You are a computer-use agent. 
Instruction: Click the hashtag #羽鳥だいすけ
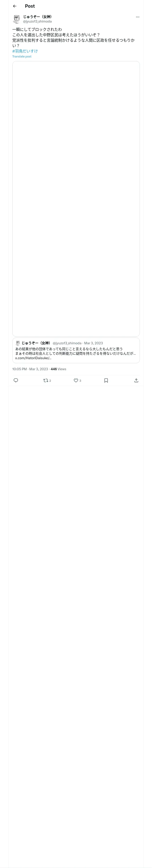(x=25, y=51)
